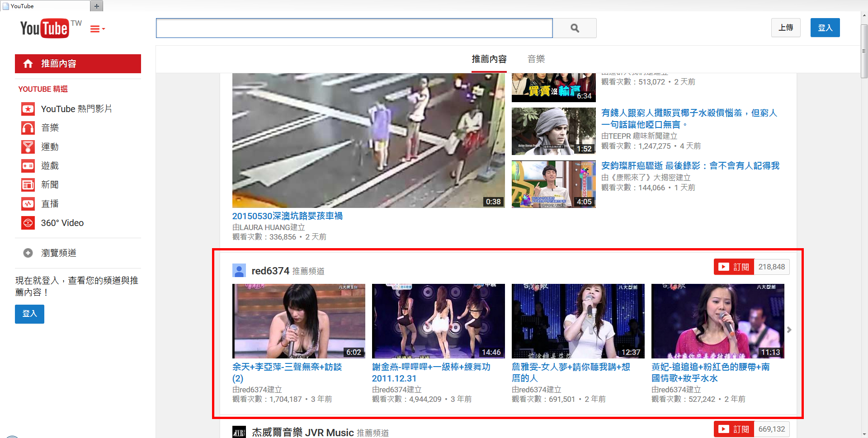Show next red6374 videos with right arrow
868x438 pixels.
[789, 330]
